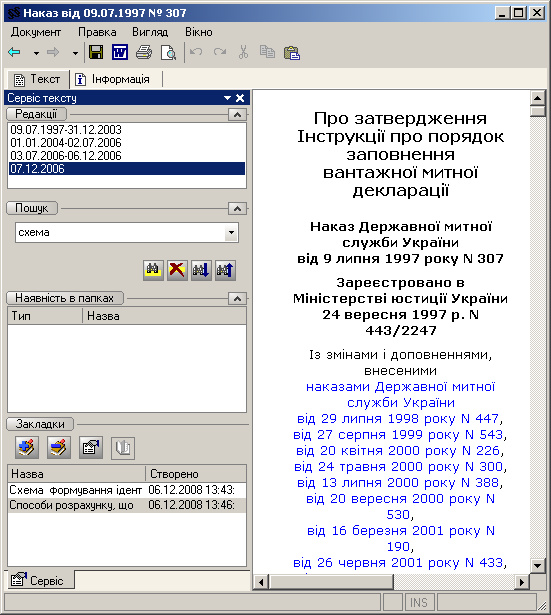Open print preview icon
This screenshot has width=551, height=615.
168,52
